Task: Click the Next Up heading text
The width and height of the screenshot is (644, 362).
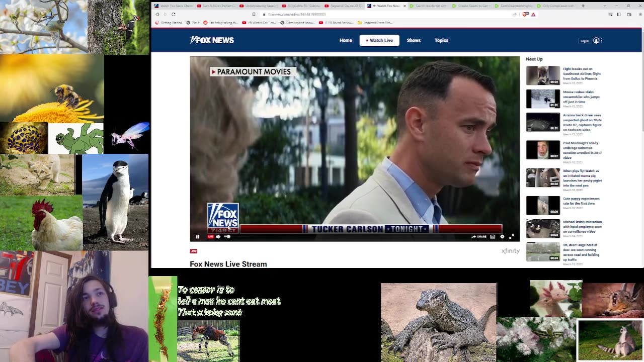Action: (534, 59)
